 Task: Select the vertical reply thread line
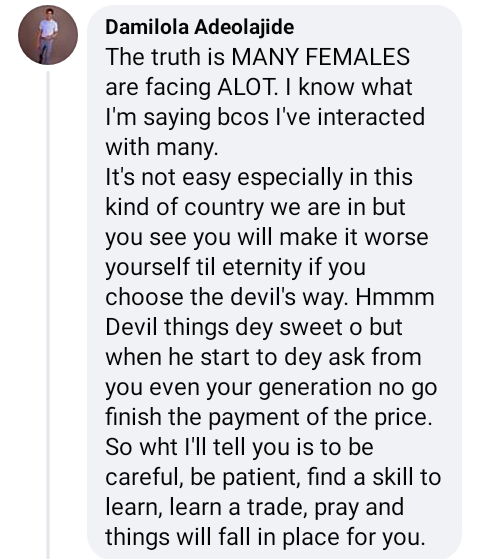[48, 314]
